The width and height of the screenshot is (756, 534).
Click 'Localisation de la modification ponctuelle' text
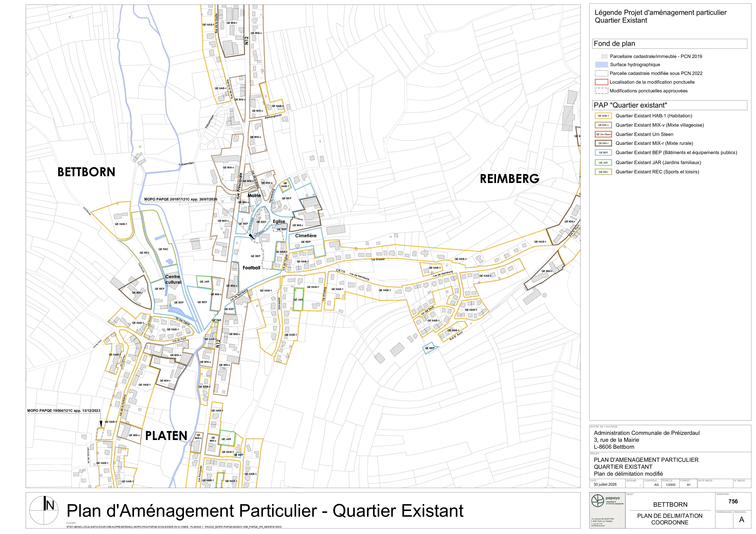[x=652, y=82]
